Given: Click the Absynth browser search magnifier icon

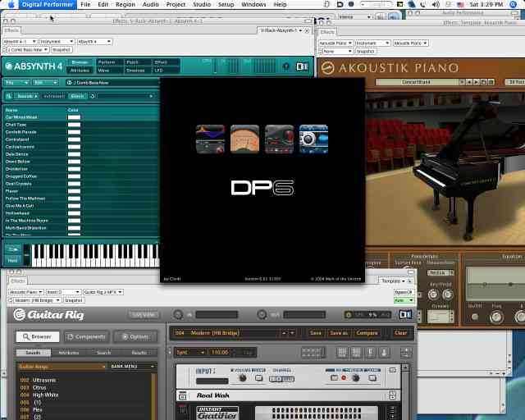Looking at the screenshot, I should tap(9, 96).
